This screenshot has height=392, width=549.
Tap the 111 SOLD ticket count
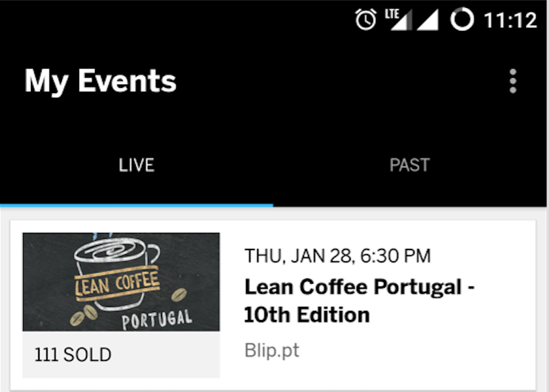click(73, 355)
